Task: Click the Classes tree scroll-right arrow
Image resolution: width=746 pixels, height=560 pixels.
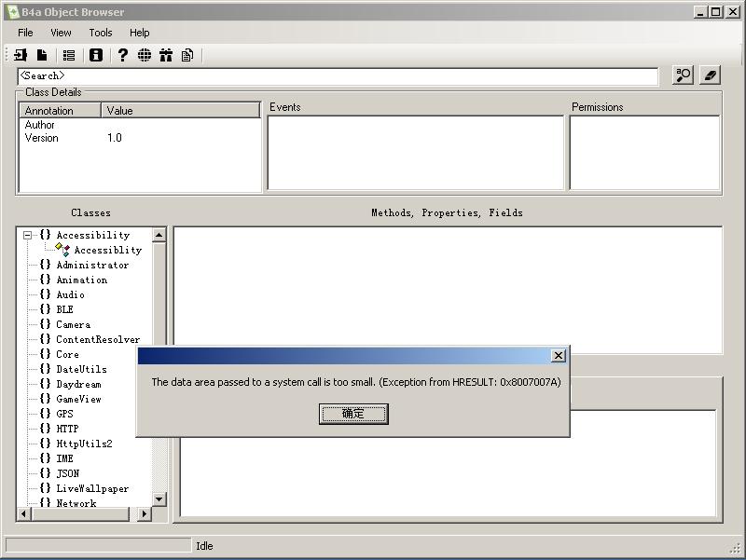Action: [x=145, y=514]
